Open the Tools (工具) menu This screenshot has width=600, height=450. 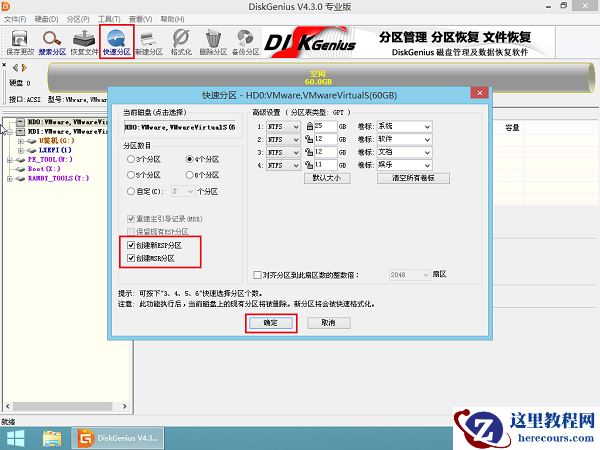pyautogui.click(x=109, y=19)
